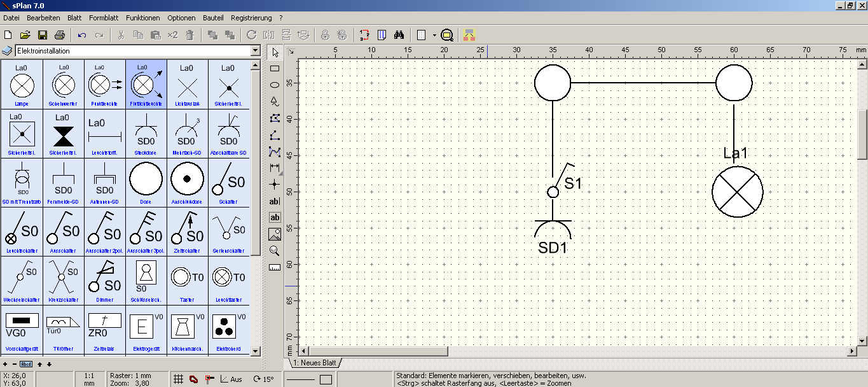This screenshot has width=868, height=387.
Task: Select the pointer arrow tool
Action: pos(275,52)
